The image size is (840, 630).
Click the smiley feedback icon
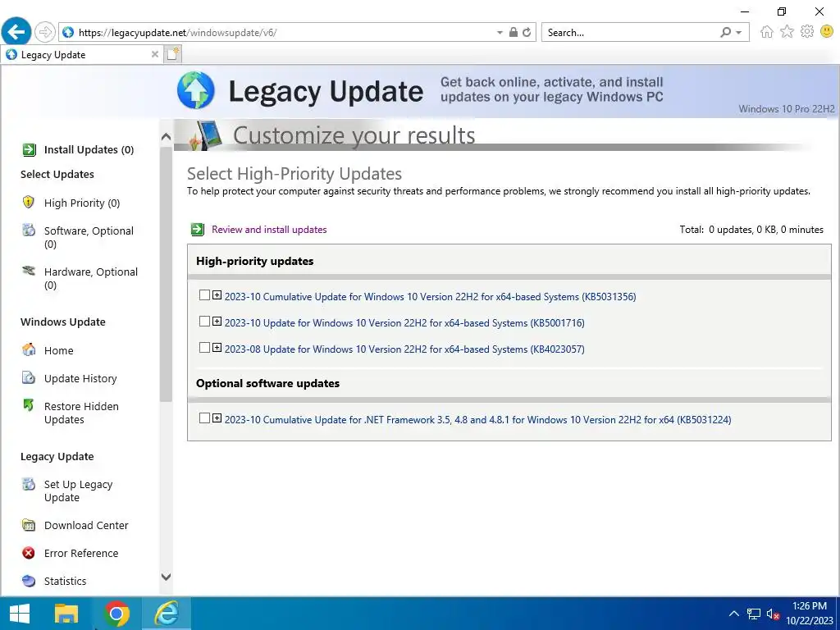(827, 32)
